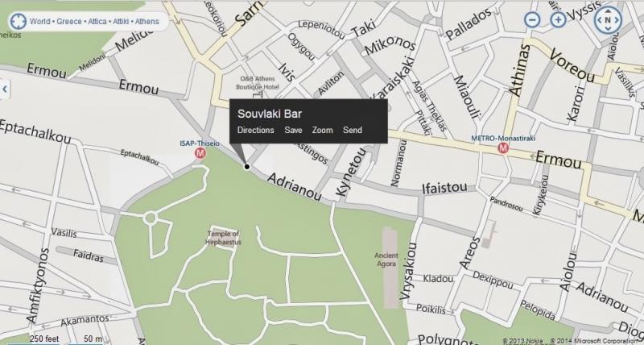Click the Attiki breadcrumb link

[x=121, y=22]
